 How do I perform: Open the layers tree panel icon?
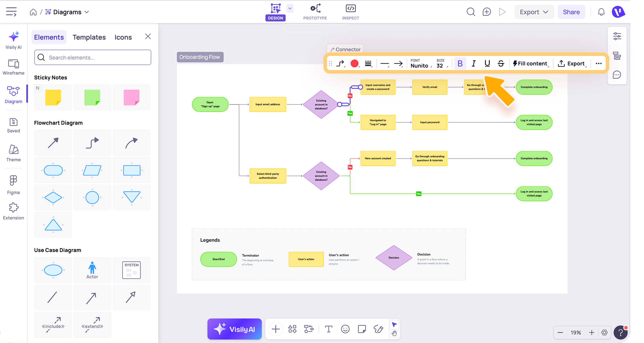pyautogui.click(x=617, y=56)
